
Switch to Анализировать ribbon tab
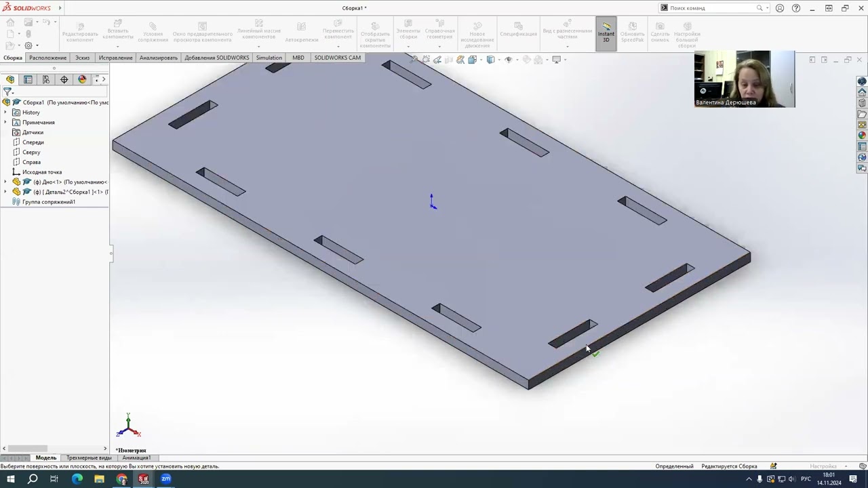click(x=159, y=58)
